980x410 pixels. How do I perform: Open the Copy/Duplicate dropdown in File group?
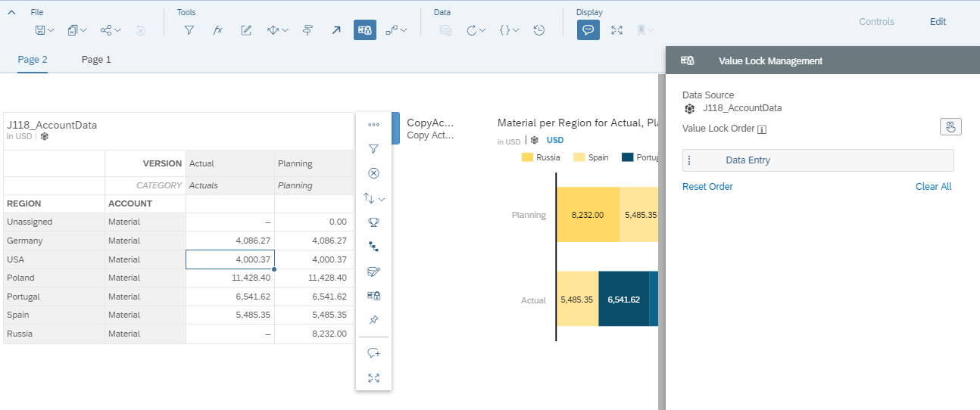click(x=76, y=30)
